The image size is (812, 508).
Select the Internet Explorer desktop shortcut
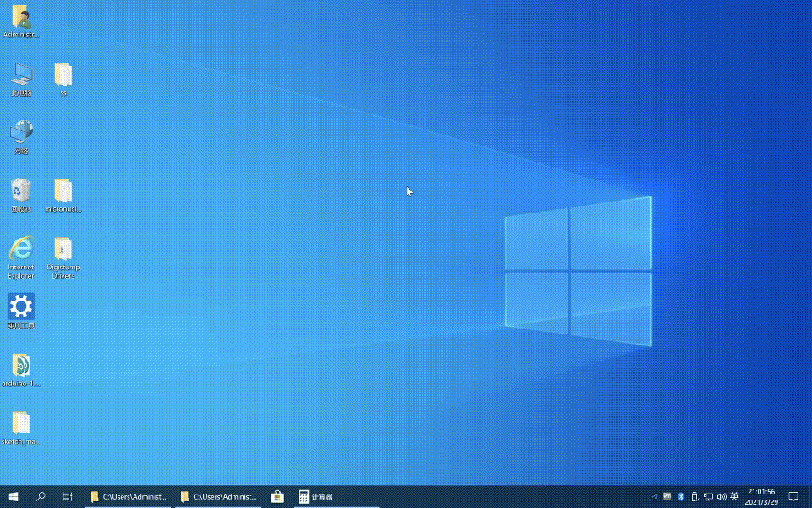pos(21,257)
